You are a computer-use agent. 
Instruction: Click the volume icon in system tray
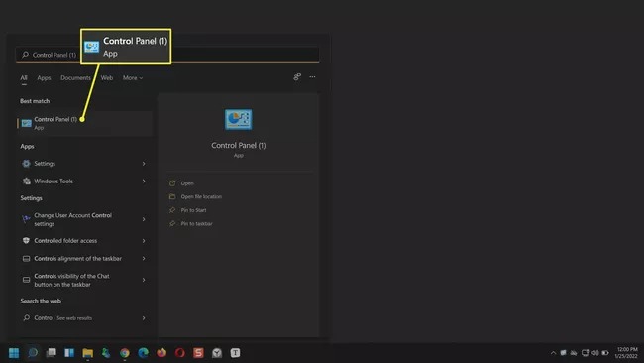click(x=595, y=353)
